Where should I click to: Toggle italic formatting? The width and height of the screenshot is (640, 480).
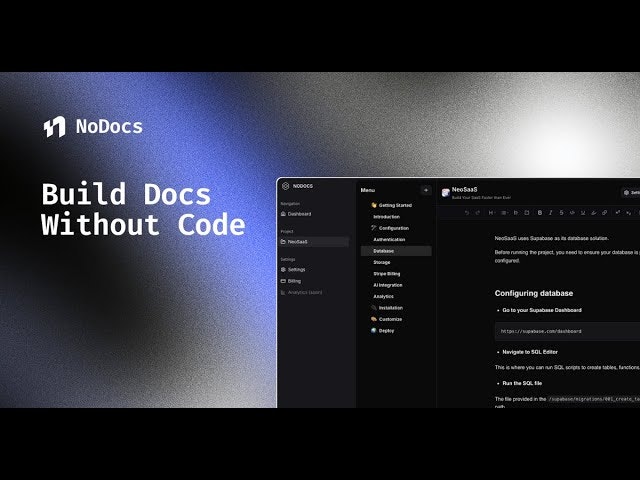pyautogui.click(x=551, y=213)
